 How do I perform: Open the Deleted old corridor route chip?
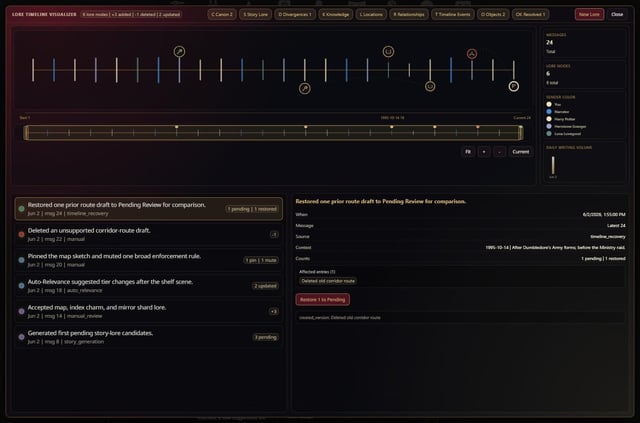(328, 281)
